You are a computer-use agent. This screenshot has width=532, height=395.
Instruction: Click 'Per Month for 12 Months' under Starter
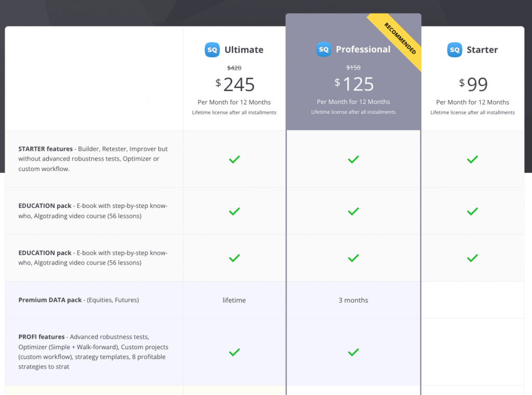click(x=473, y=102)
